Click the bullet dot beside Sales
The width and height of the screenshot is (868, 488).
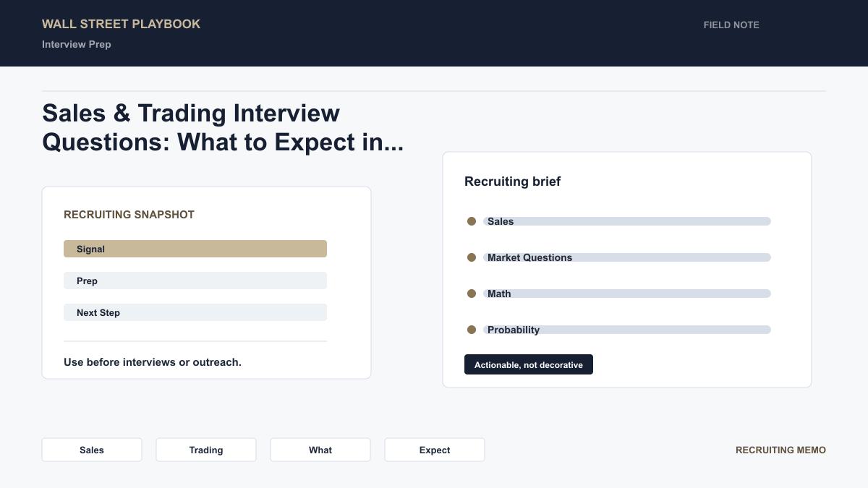pos(472,221)
